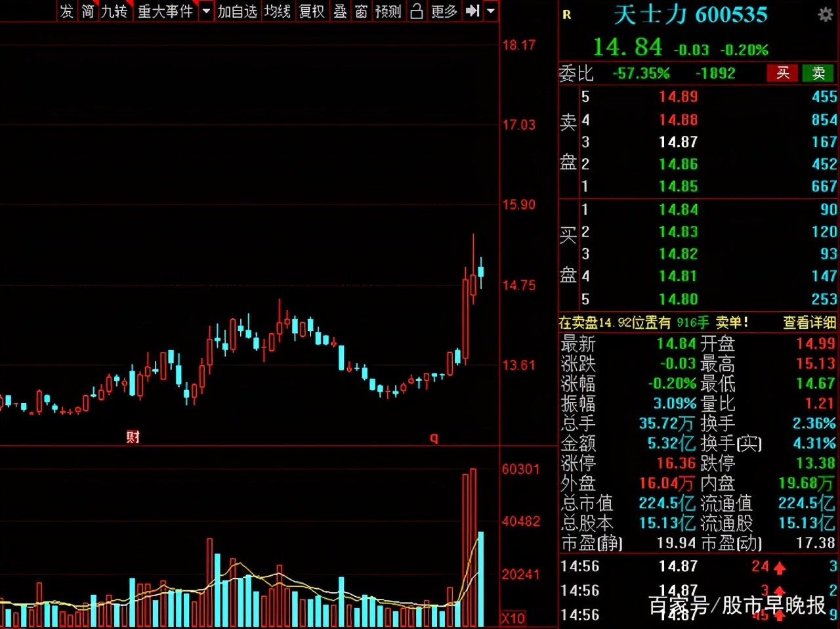Activate the 均线 moving average tool
The width and height of the screenshot is (840, 629).
(x=278, y=11)
